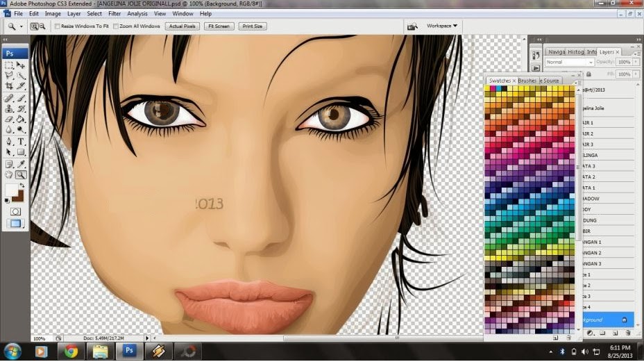The width and height of the screenshot is (644, 362).
Task: Change screen mode from toolbox
Action: (x=15, y=223)
